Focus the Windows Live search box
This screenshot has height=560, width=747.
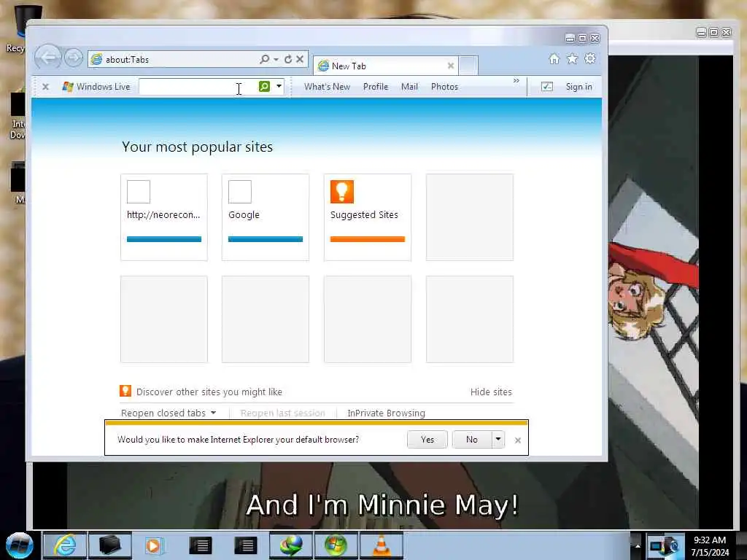coord(197,87)
